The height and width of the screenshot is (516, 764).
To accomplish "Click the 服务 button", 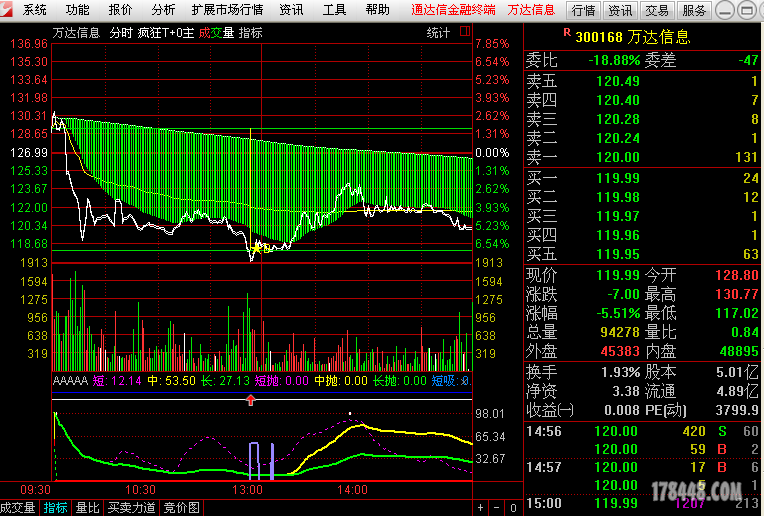I will point(694,10).
